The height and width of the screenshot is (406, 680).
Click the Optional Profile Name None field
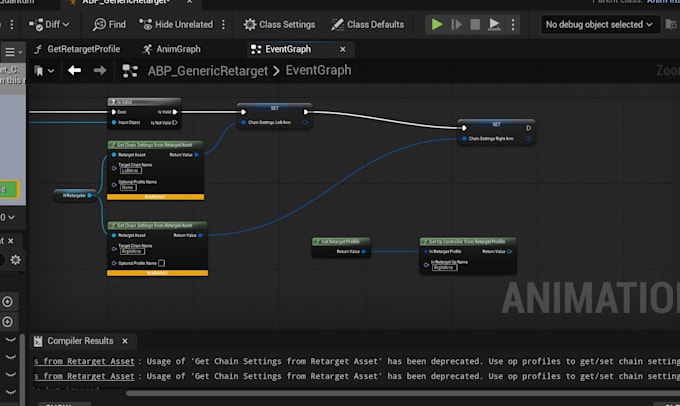click(128, 187)
